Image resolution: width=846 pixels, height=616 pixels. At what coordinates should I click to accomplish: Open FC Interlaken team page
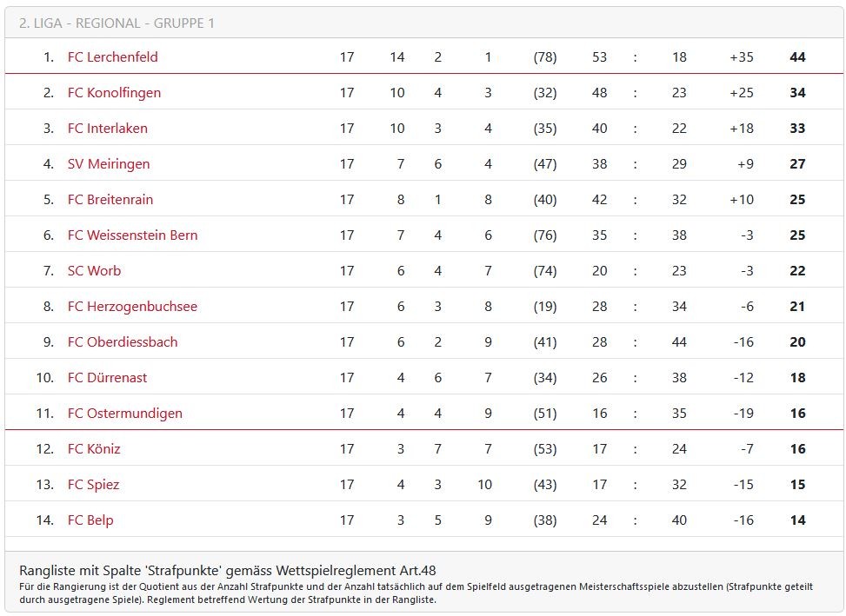107,129
